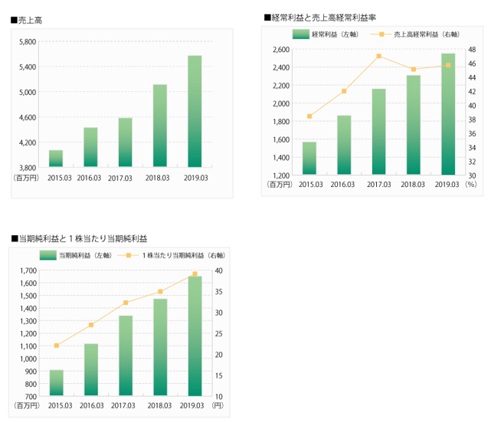Click the 2,600 left-axis label
The image size is (504, 423).
click(x=281, y=50)
